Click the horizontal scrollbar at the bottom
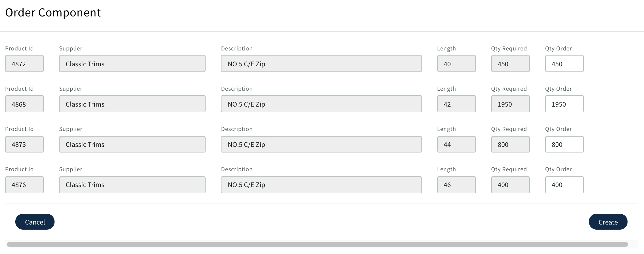This screenshot has height=254, width=644. tap(317, 244)
